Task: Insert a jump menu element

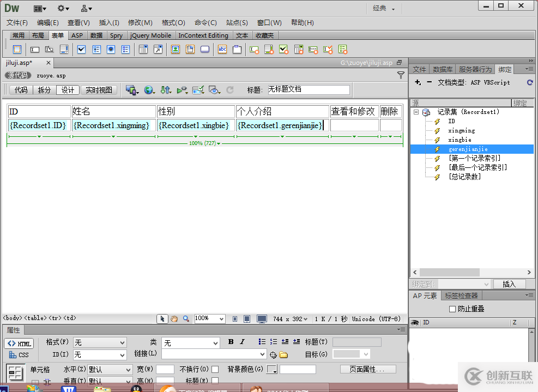Action: point(158,50)
